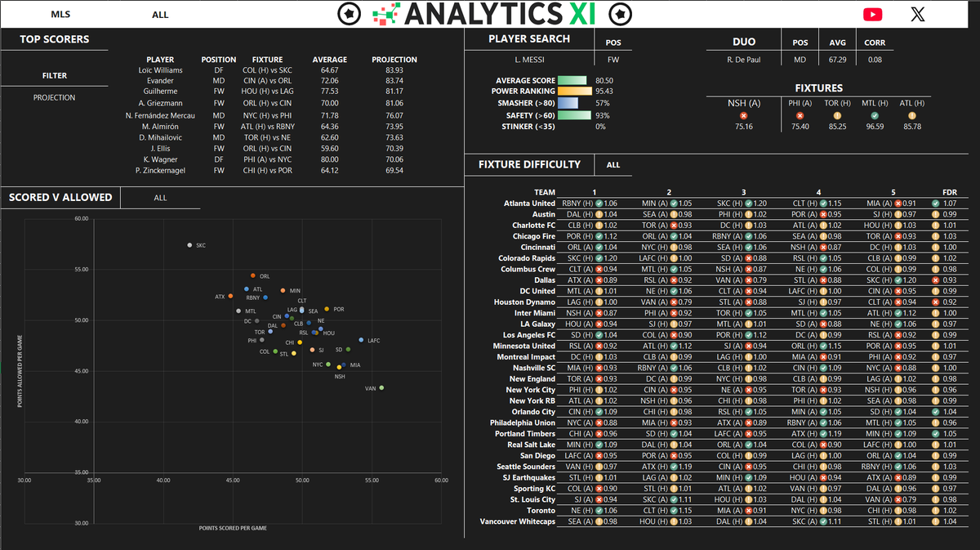Click the ATX data point on scatter chart
This screenshot has height=550, width=980.
pyautogui.click(x=230, y=296)
